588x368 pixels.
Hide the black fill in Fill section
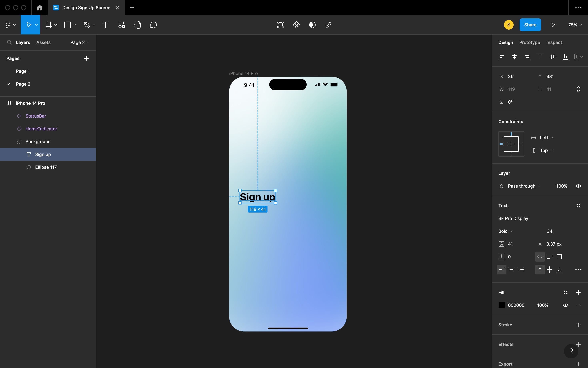pos(565,305)
